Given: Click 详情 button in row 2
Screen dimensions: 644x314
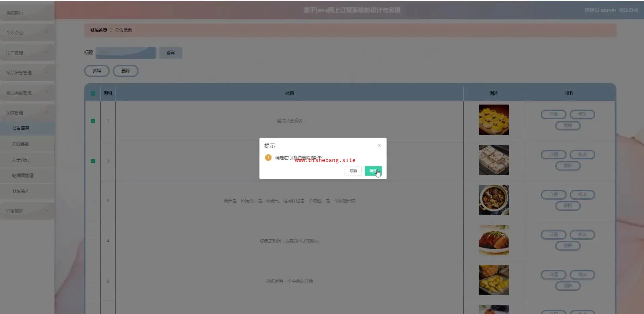Looking at the screenshot, I should [553, 155].
